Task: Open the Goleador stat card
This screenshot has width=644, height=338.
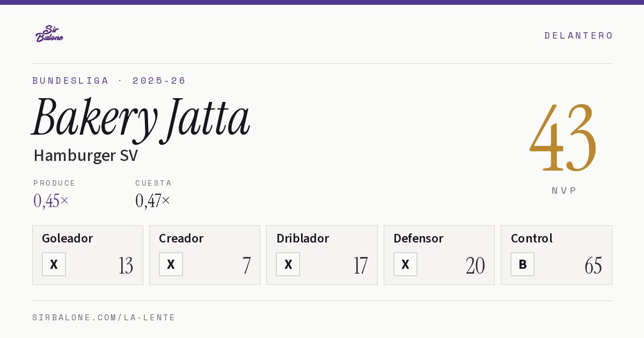Action: pos(87,255)
